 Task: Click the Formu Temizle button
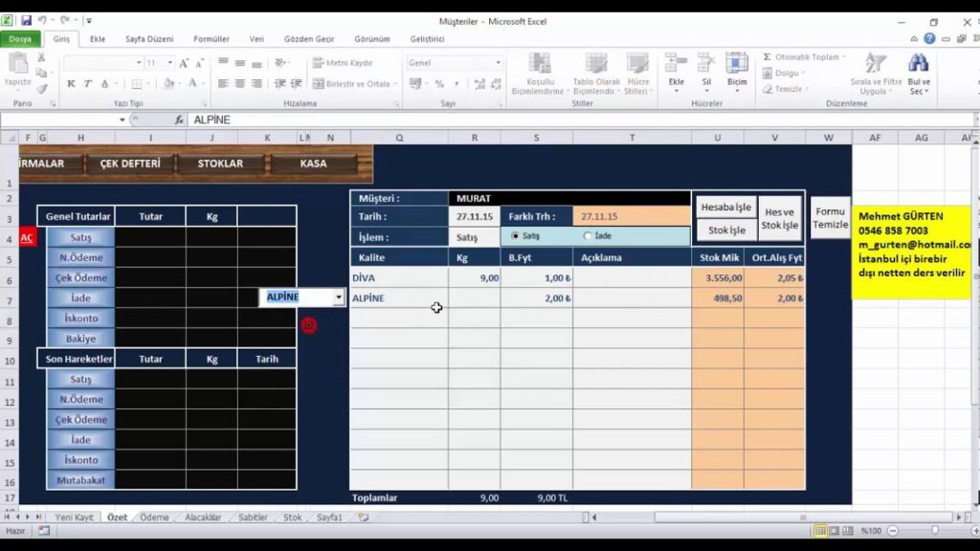tap(830, 218)
